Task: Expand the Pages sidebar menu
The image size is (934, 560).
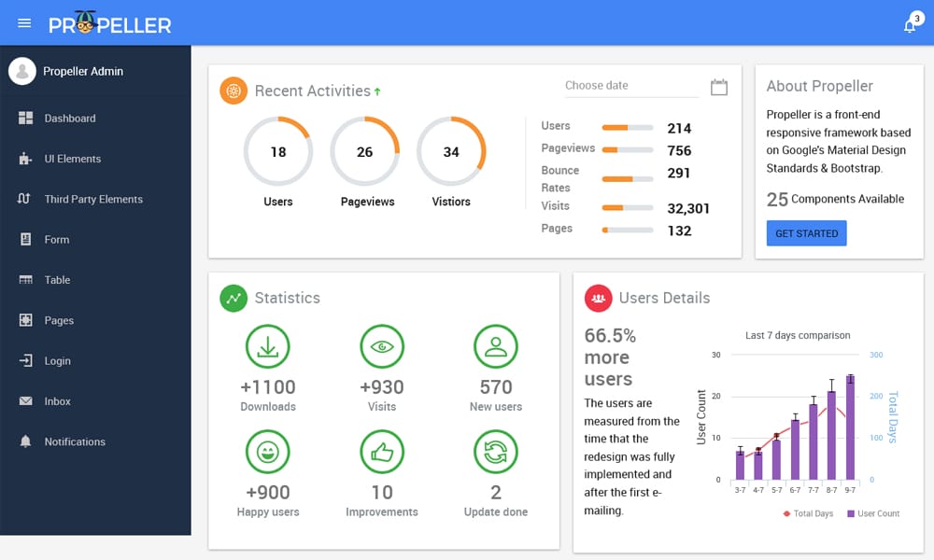Action: click(58, 320)
